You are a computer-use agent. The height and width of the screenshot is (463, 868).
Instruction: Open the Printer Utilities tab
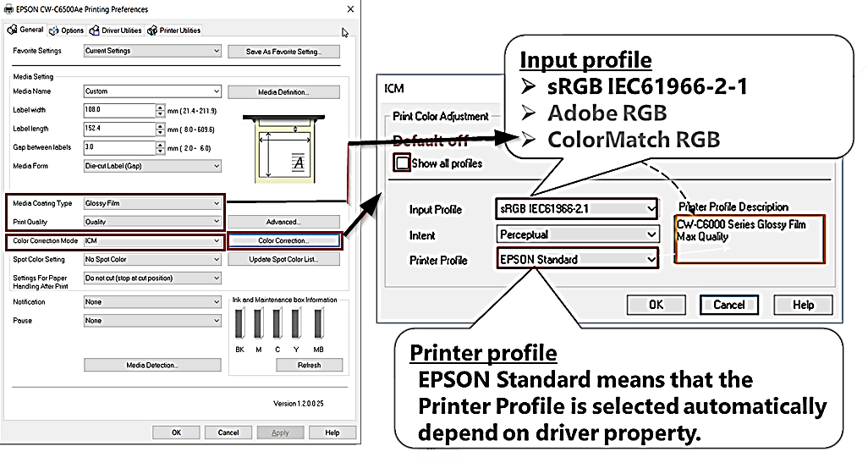[174, 30]
